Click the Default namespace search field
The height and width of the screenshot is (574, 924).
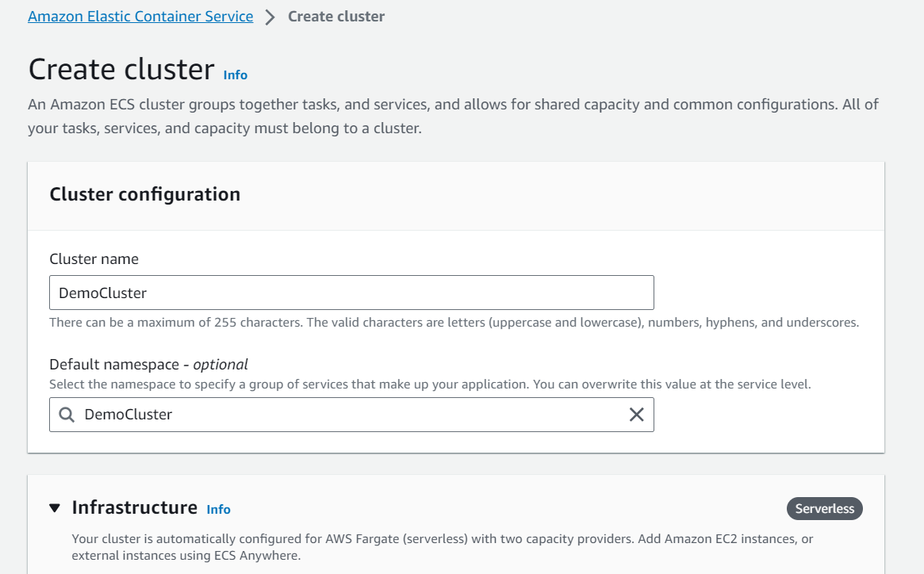coord(351,415)
